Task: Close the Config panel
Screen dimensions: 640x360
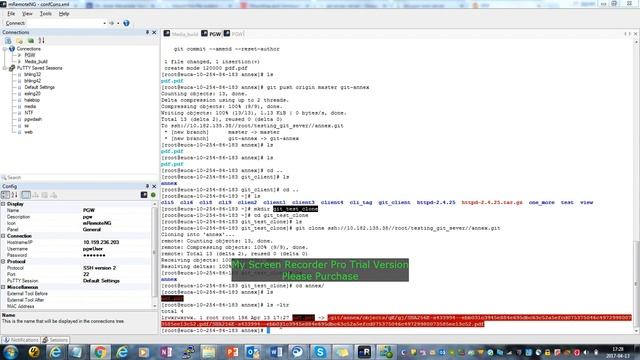Action: [x=154, y=186]
